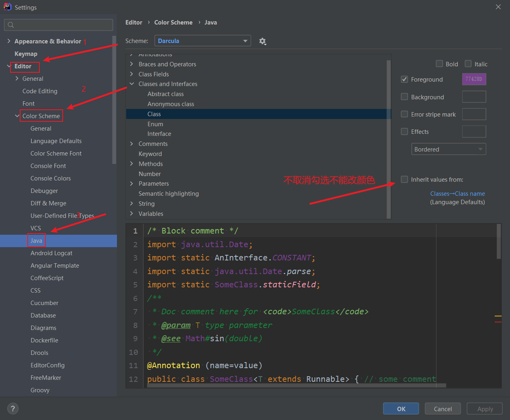Enable the Error stripe mark checkbox

[405, 114]
